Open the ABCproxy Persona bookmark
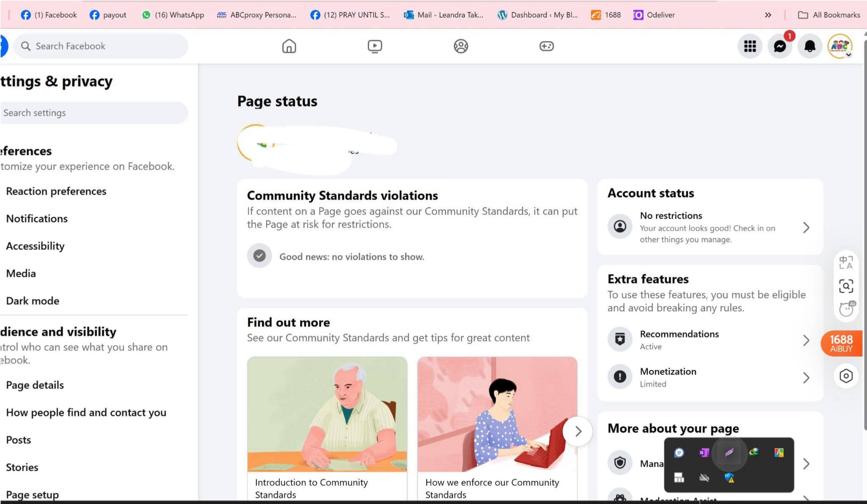 point(257,15)
